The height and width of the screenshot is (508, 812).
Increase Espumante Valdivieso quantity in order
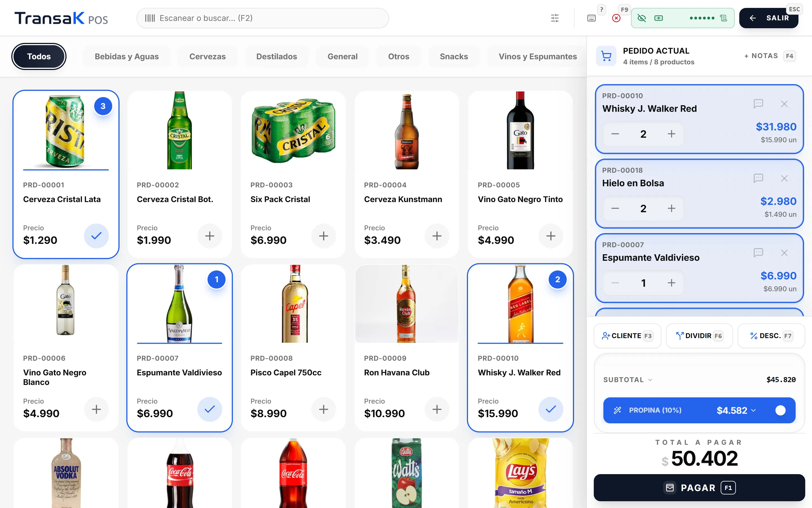coord(671,283)
